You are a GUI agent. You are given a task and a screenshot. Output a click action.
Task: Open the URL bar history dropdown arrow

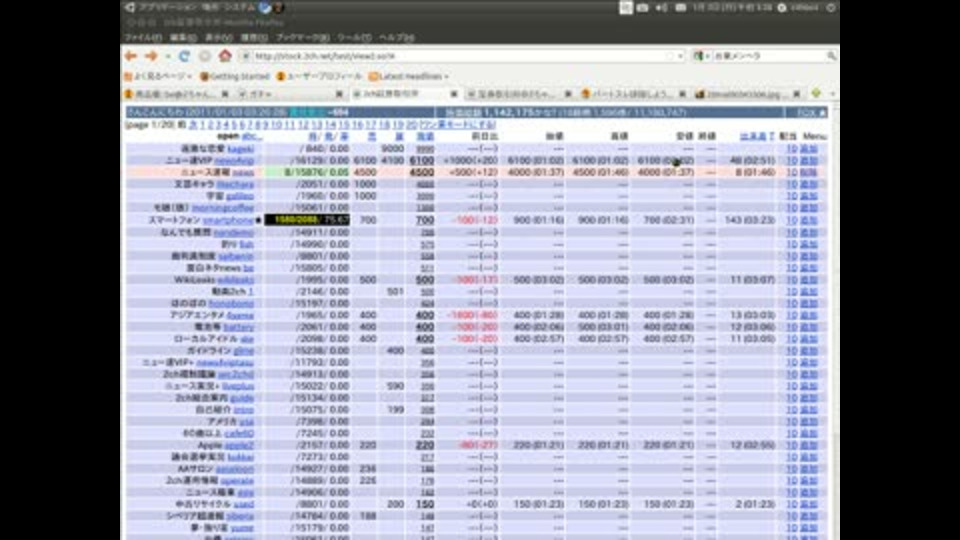[x=680, y=56]
